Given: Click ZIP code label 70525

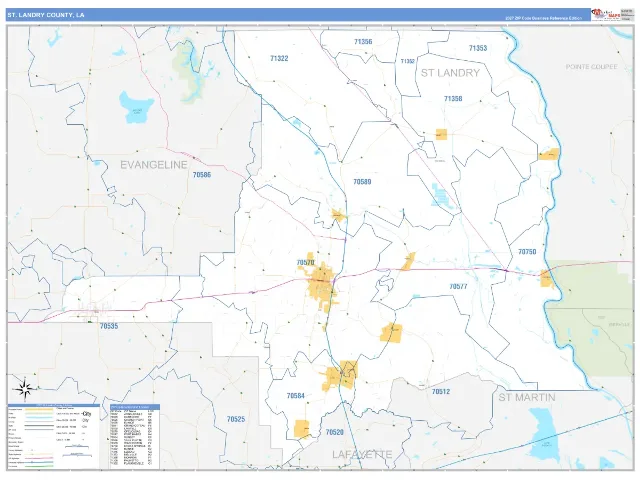Looking at the screenshot, I should point(236,419).
